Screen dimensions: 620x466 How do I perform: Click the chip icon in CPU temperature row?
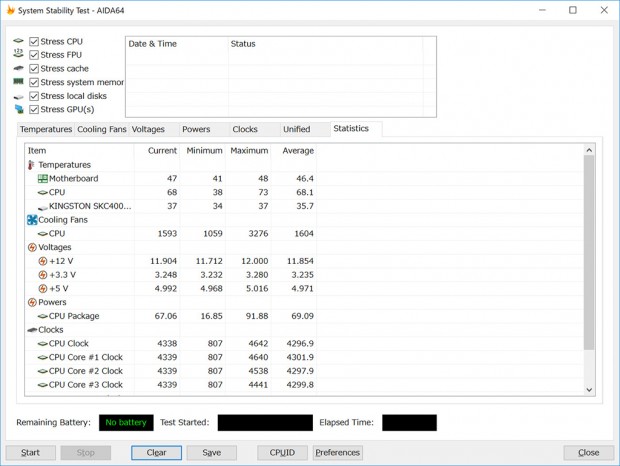pos(42,192)
